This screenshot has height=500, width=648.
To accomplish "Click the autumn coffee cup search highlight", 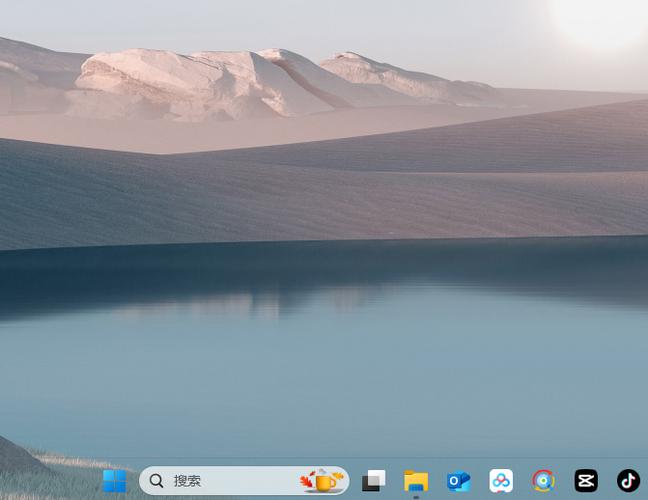I will point(322,481).
